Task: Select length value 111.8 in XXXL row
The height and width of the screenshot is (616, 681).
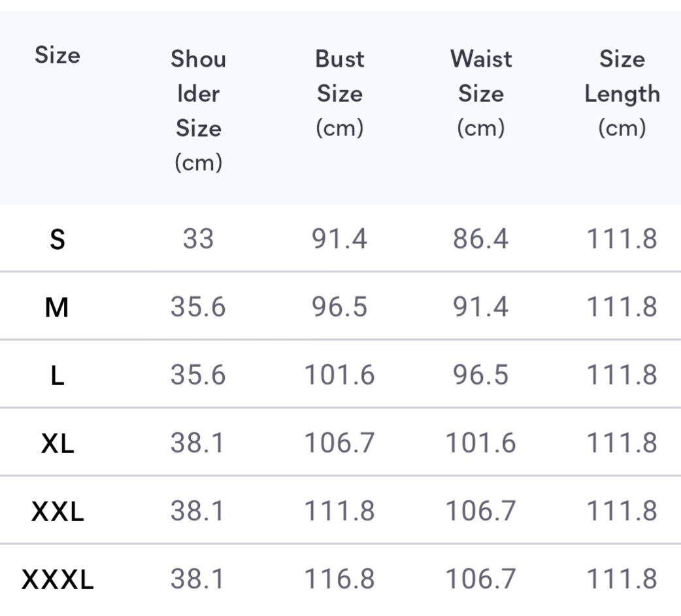Action: coord(622,579)
